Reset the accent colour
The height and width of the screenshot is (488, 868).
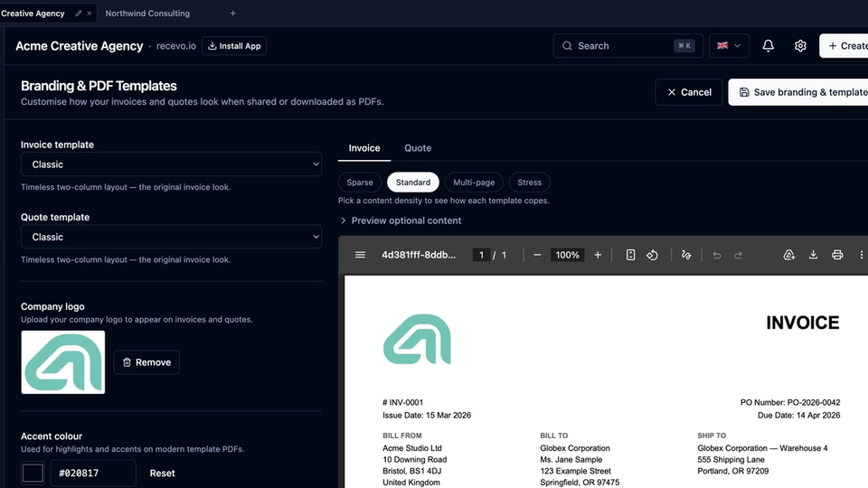click(162, 473)
